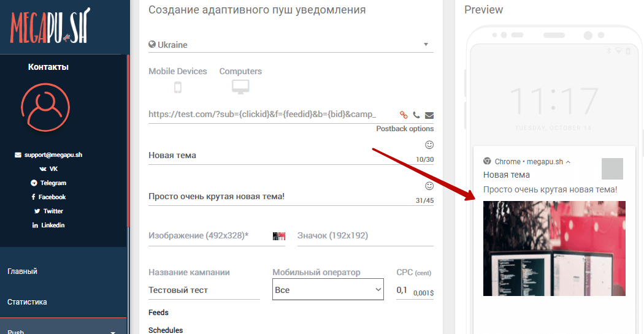Click the preview message text in notification

tap(550, 189)
